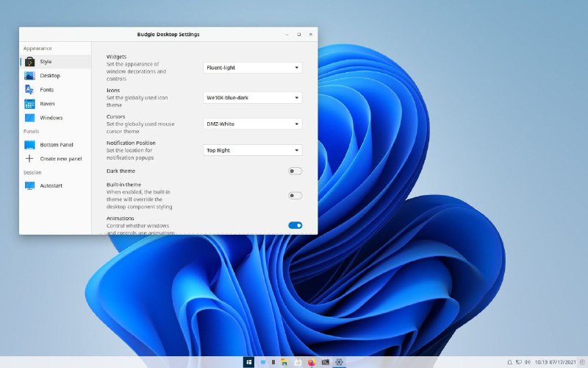Open the Cursors DMZ-White dropdown

point(252,124)
